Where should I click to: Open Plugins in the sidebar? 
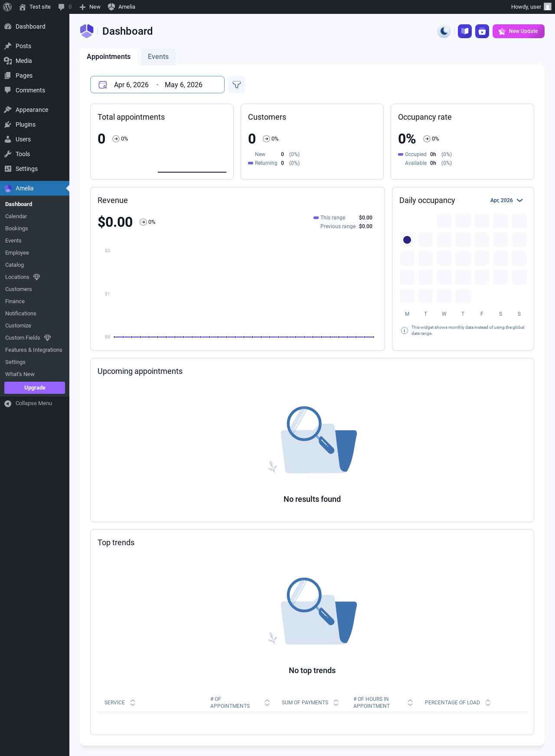tap(35, 124)
